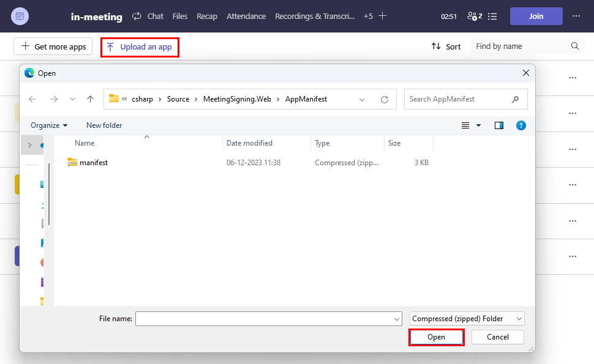Focus the Find by name search field
The width and height of the screenshot is (594, 364).
(x=527, y=46)
